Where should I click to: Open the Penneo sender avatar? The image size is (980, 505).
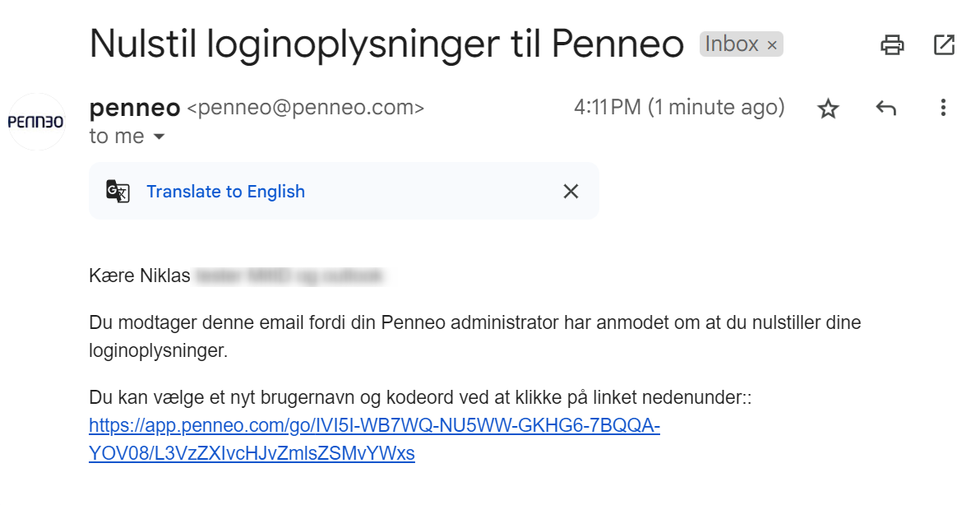pos(36,122)
